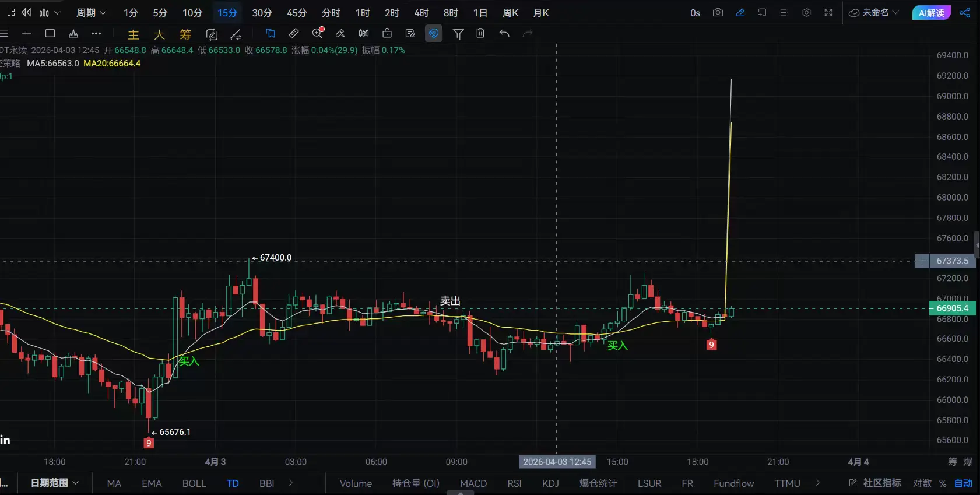The width and height of the screenshot is (980, 495).
Task: Select the 1日 daily timeframe
Action: pyautogui.click(x=480, y=12)
